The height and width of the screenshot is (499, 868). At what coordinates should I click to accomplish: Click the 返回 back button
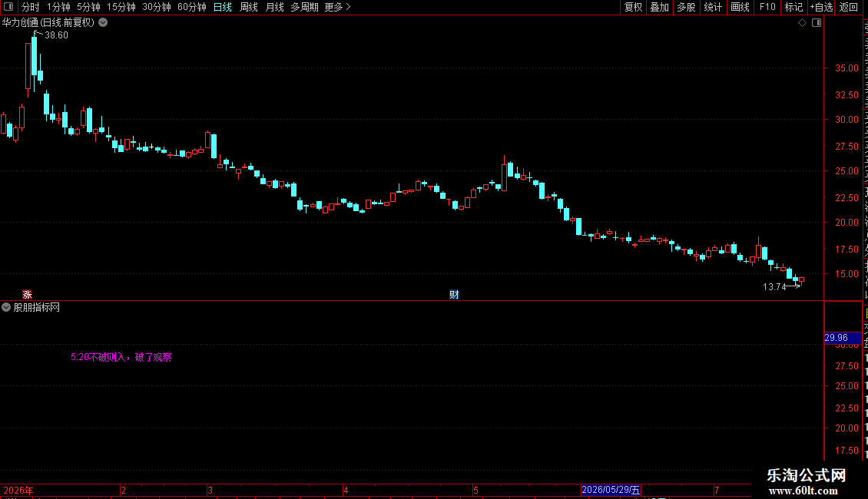pos(848,7)
